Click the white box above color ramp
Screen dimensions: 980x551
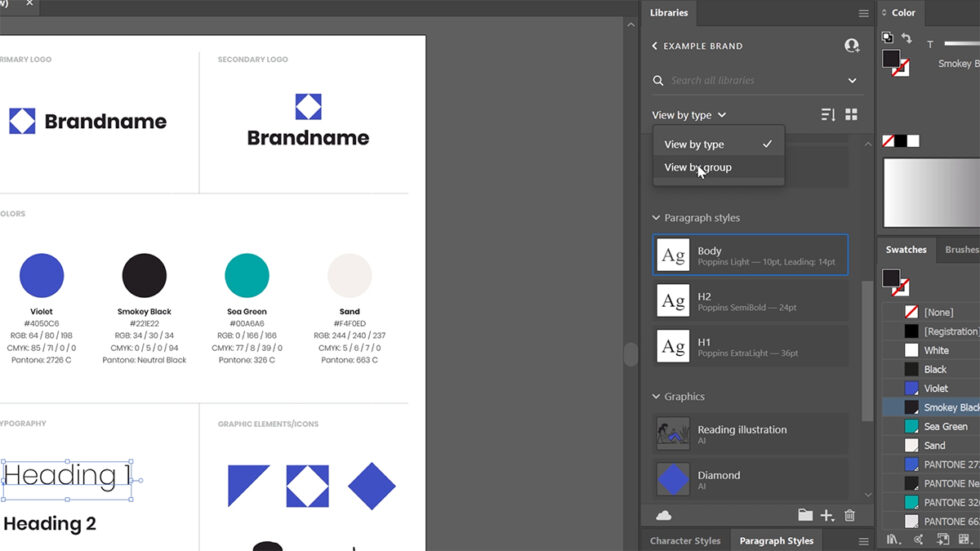[913, 141]
